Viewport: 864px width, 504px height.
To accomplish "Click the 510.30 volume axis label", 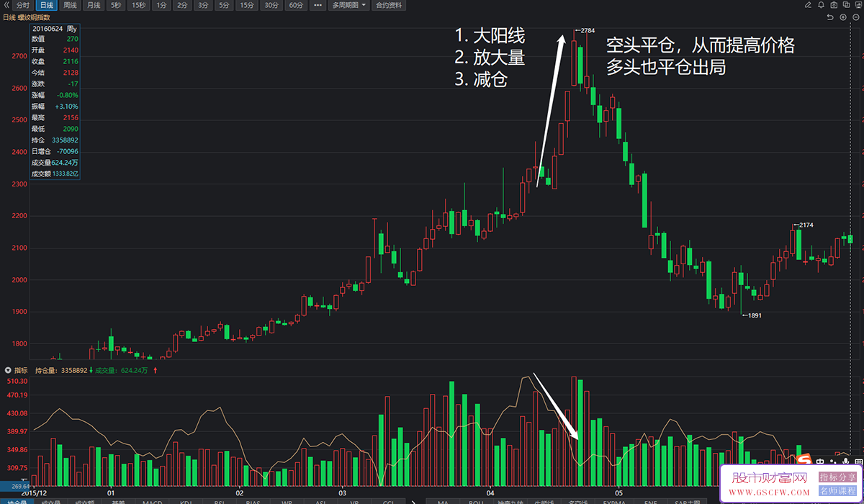I will point(17,381).
